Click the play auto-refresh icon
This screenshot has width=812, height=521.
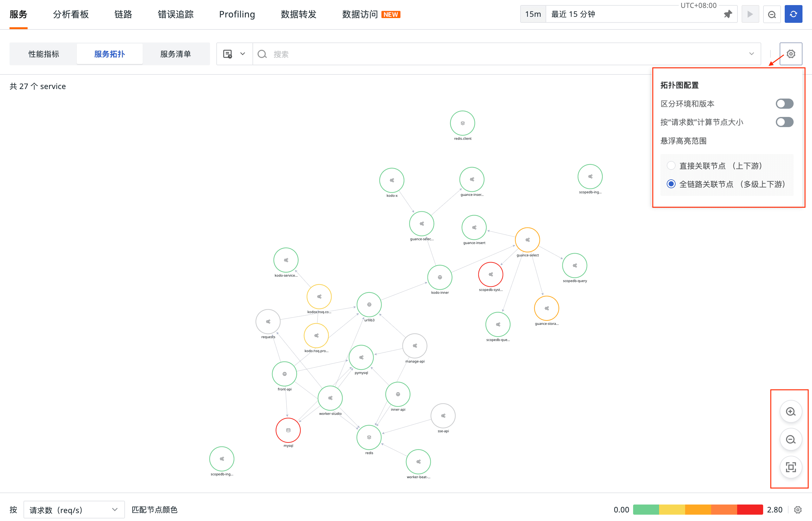point(750,14)
